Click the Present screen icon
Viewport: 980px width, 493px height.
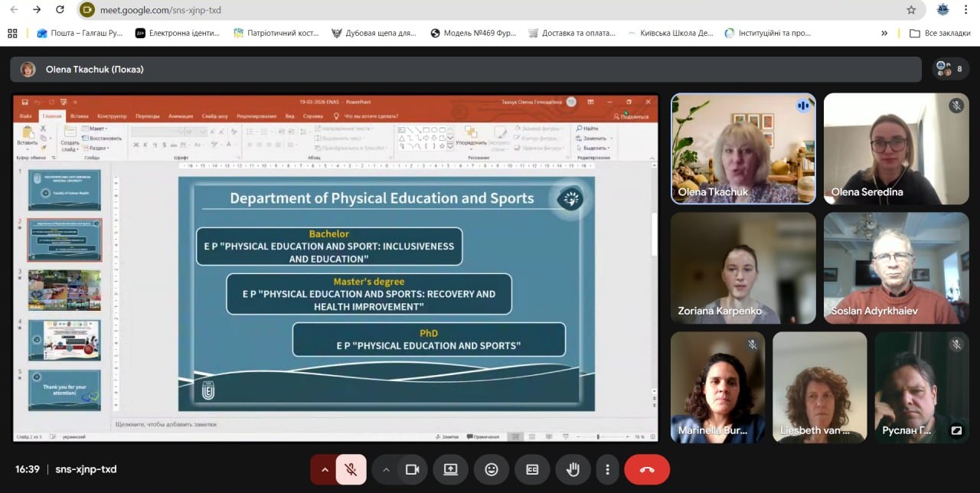click(x=451, y=469)
